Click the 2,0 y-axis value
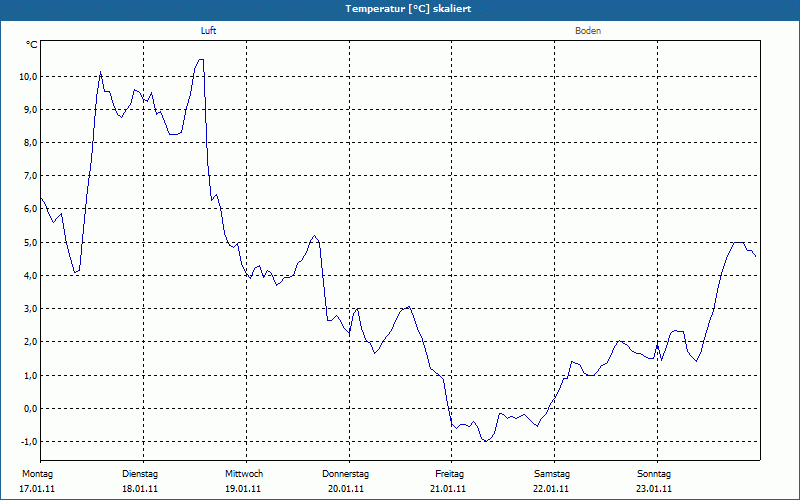Image resolution: width=800 pixels, height=500 pixels. [30, 342]
